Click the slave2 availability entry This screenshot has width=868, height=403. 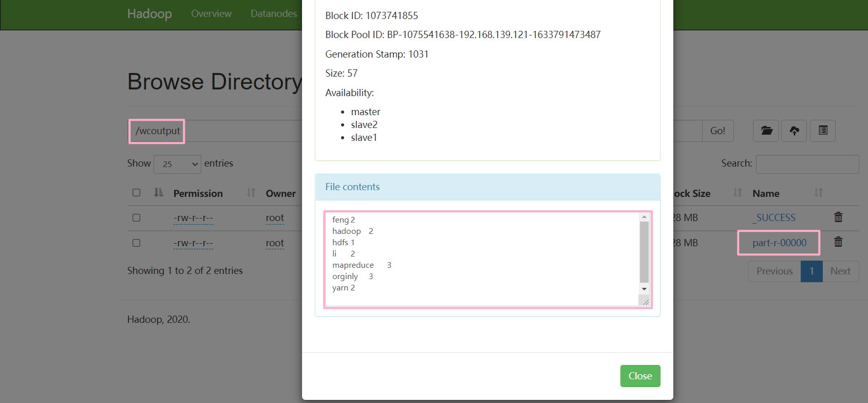[x=364, y=124]
